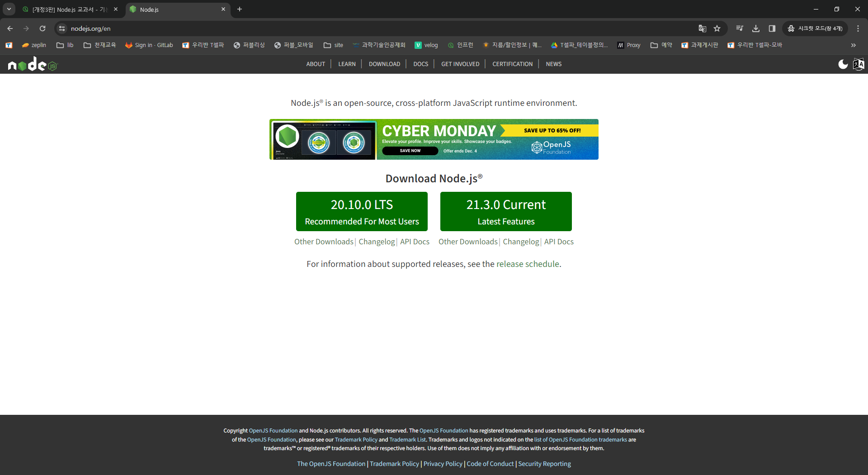Open DOWNLOAD in the navigation menu
The image size is (868, 475).
384,64
